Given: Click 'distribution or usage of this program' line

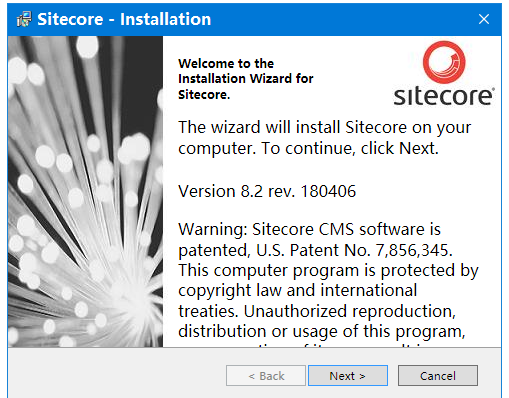Looking at the screenshot, I should tap(322, 332).
